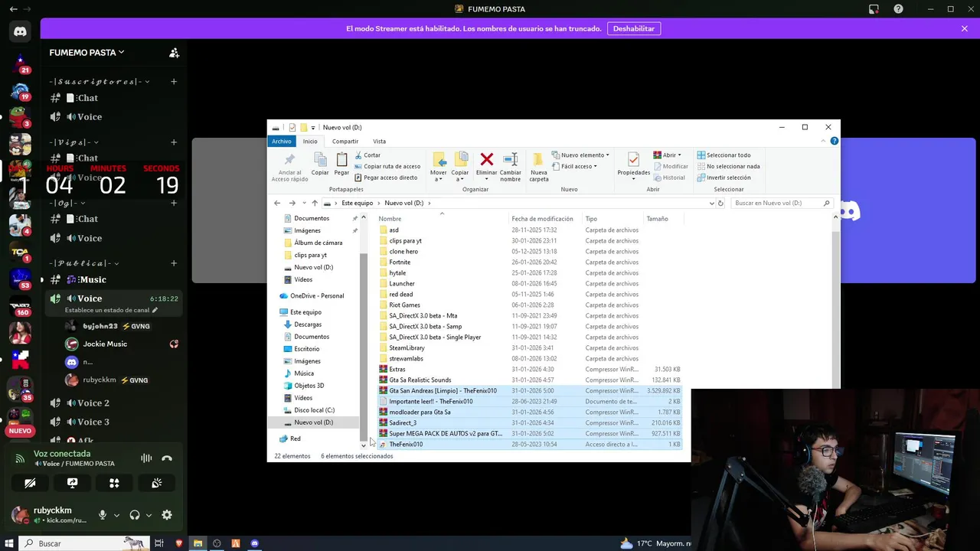The image size is (980, 551).
Task: Disable Streamer mode with Deshabilitar button
Action: [x=634, y=28]
